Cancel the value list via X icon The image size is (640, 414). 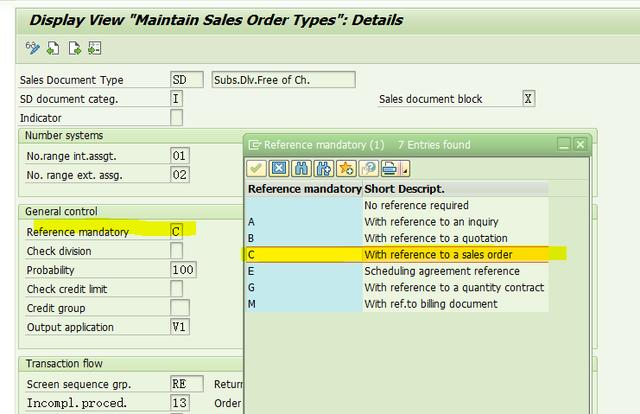click(x=279, y=168)
